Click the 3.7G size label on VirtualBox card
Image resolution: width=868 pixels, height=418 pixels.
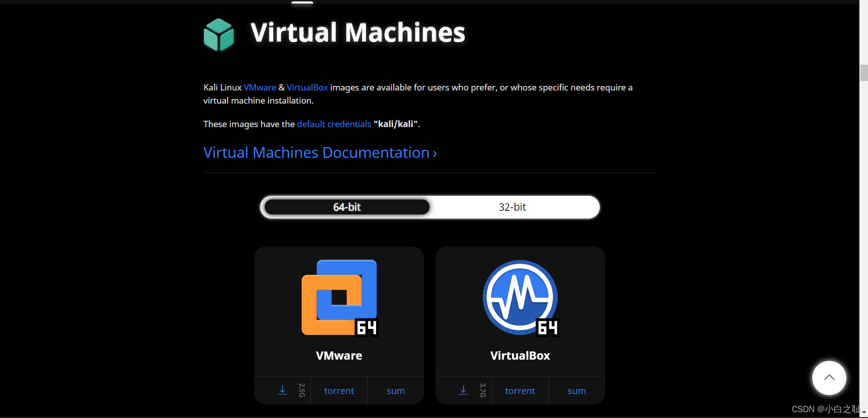[483, 390]
